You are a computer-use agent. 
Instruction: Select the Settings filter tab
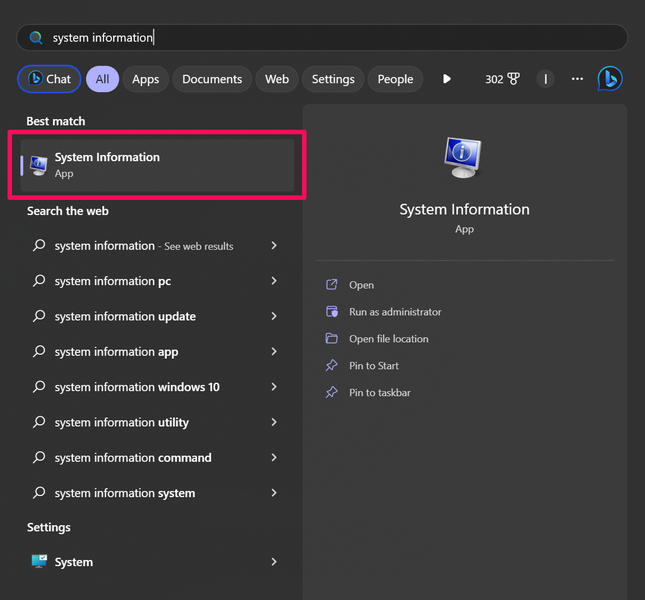pyautogui.click(x=333, y=79)
